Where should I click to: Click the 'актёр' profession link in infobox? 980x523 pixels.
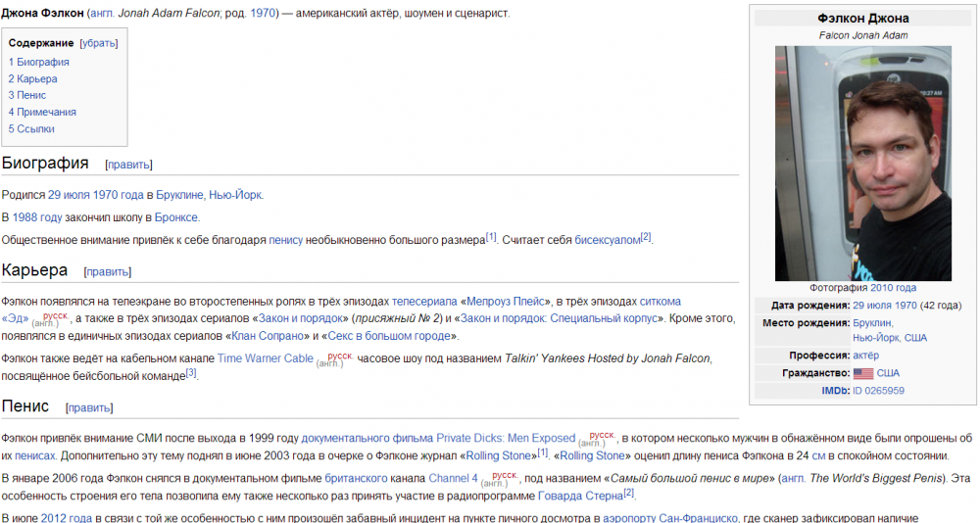click(865, 355)
